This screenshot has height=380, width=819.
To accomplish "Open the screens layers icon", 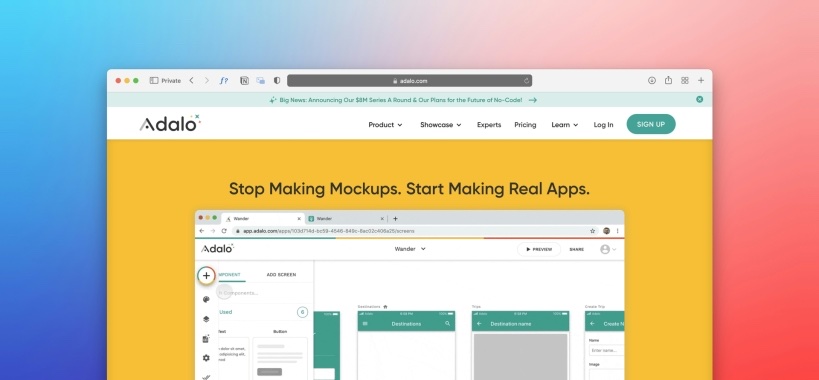I will [206, 319].
